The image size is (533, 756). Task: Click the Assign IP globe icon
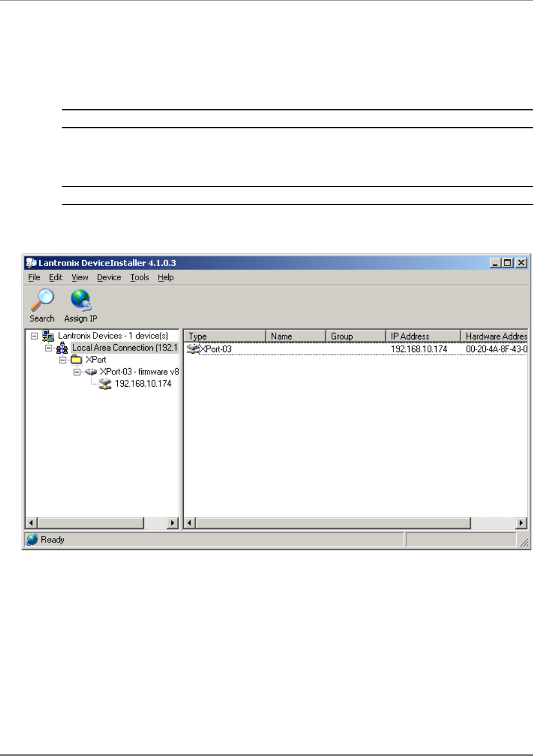coord(81,300)
